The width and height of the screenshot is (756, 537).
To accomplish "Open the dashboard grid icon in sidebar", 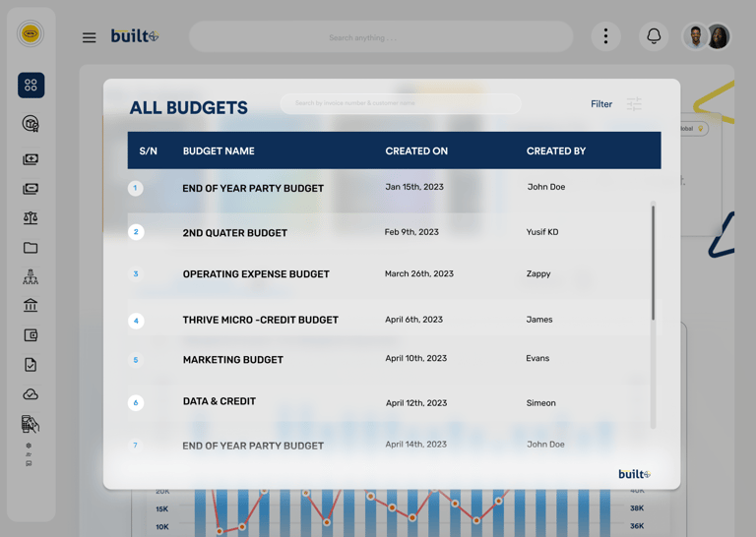I will pos(31,86).
